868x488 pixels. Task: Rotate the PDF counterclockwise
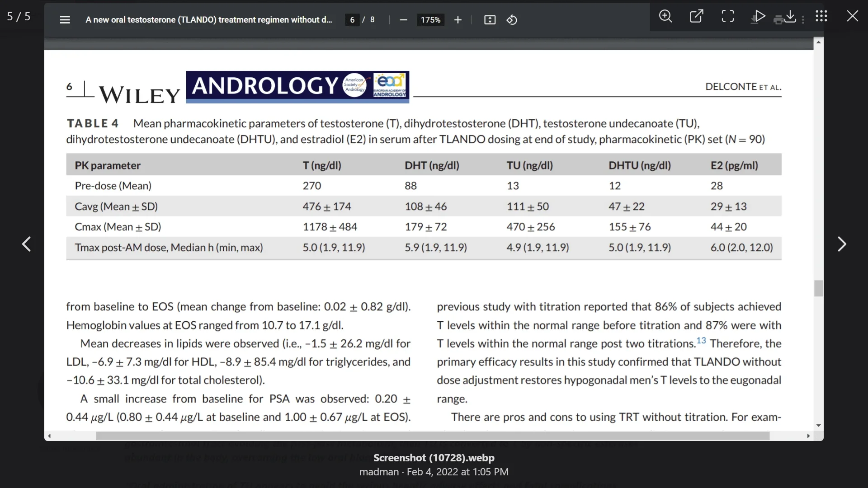[512, 20]
